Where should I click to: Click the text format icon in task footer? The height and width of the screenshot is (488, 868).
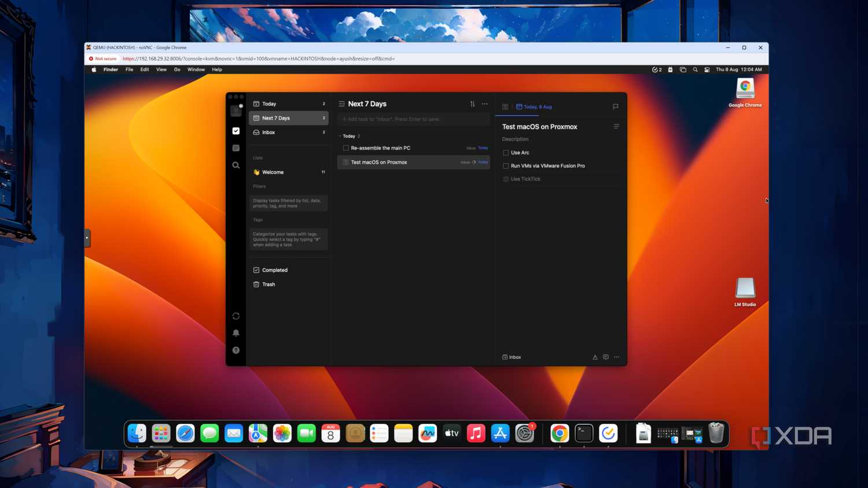pos(595,357)
